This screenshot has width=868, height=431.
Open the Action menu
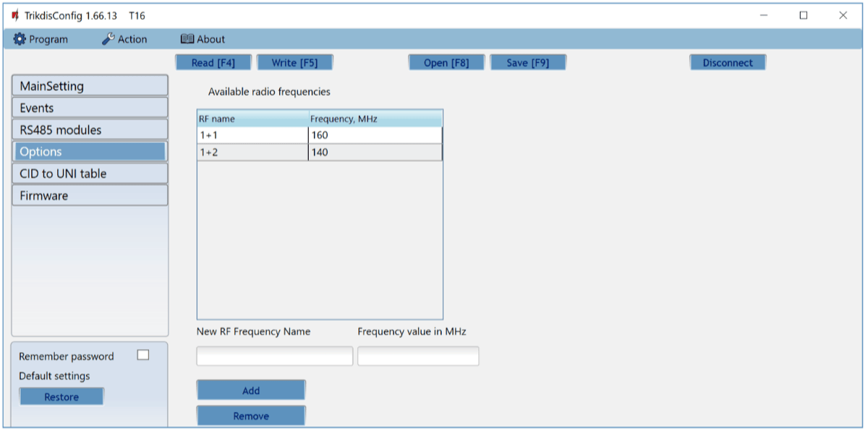click(124, 39)
